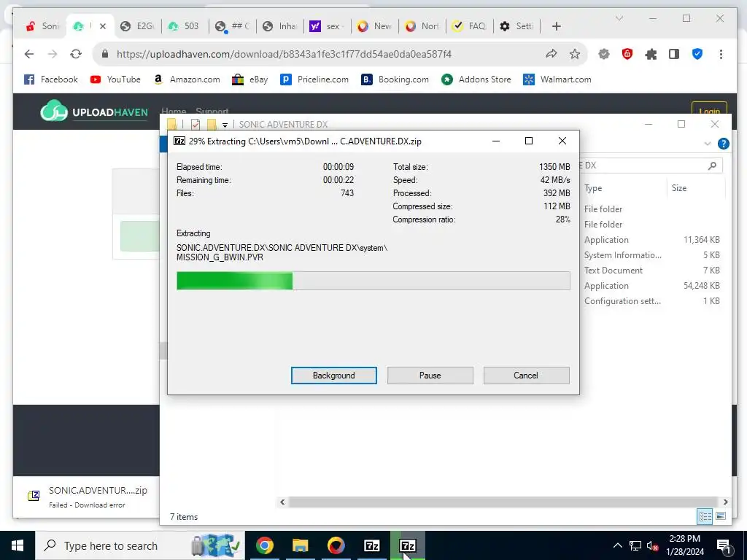This screenshot has width=747, height=560.
Task: Switch Explorer to large icons view
Action: (721, 516)
